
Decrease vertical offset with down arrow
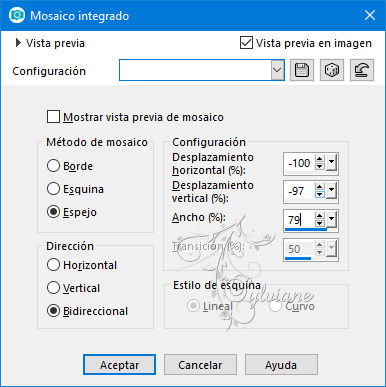pos(320,194)
